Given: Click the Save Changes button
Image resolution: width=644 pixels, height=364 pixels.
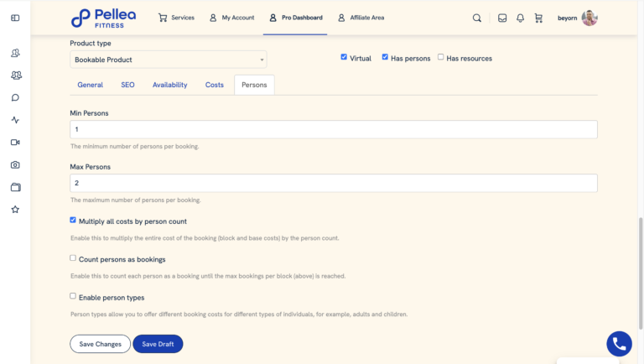Looking at the screenshot, I should click(101, 344).
